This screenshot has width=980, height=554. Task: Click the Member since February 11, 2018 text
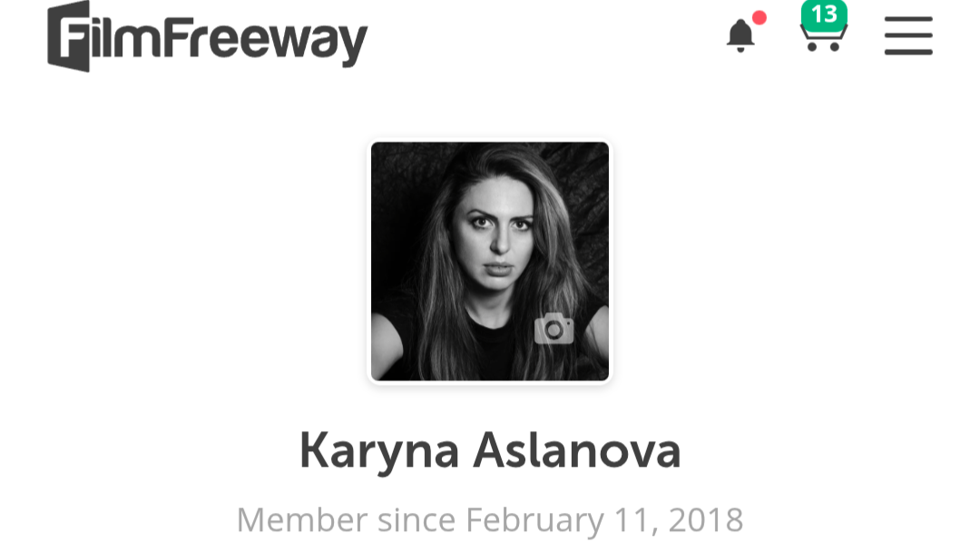[x=490, y=519]
